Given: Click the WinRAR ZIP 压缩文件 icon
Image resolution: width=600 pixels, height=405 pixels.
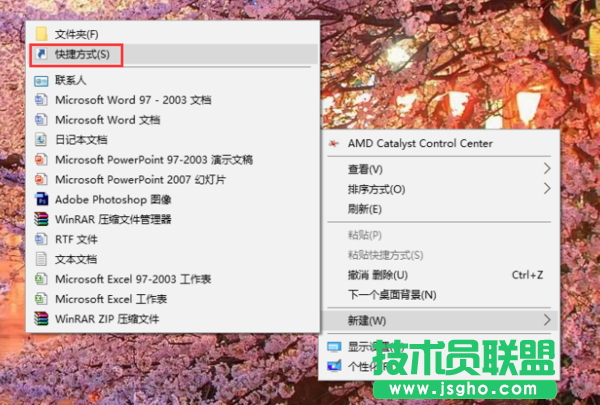Looking at the screenshot, I should [x=41, y=319].
